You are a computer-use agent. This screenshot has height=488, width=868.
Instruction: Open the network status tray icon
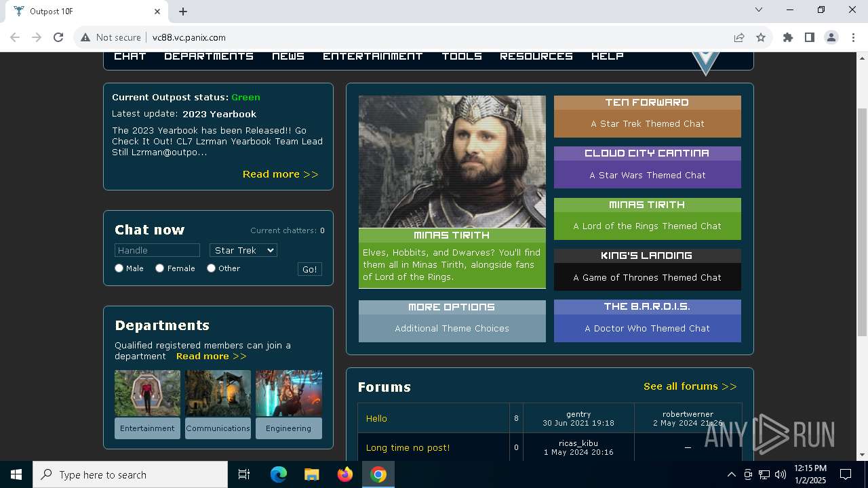click(764, 474)
